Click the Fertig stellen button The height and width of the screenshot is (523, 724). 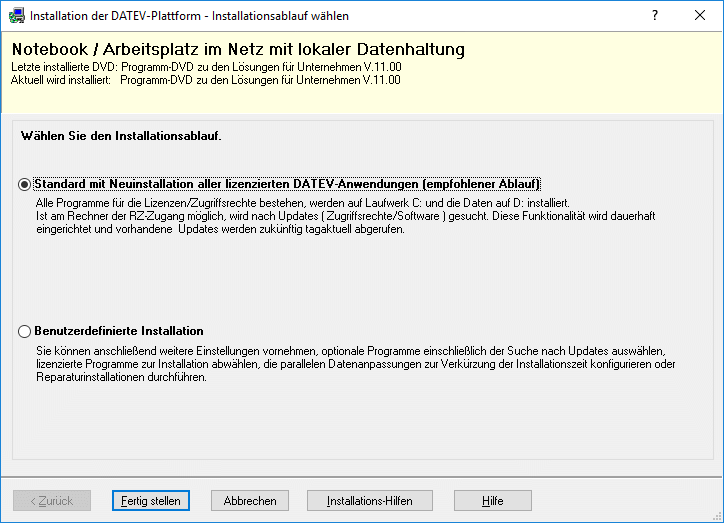(x=151, y=501)
